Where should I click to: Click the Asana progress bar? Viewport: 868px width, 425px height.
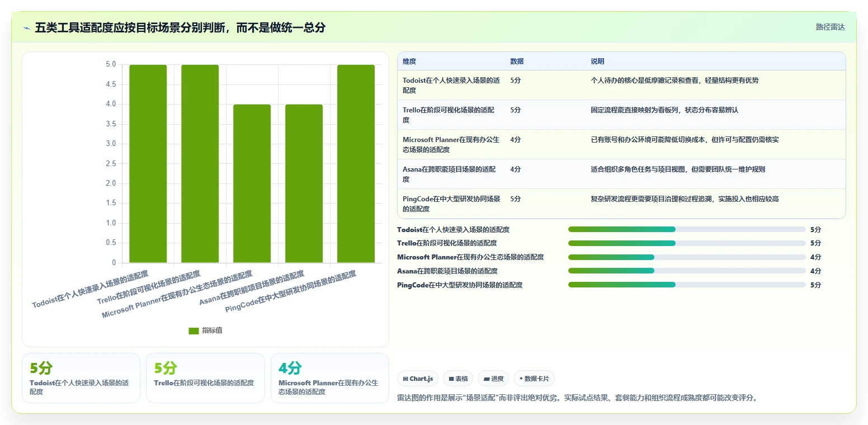click(x=687, y=271)
